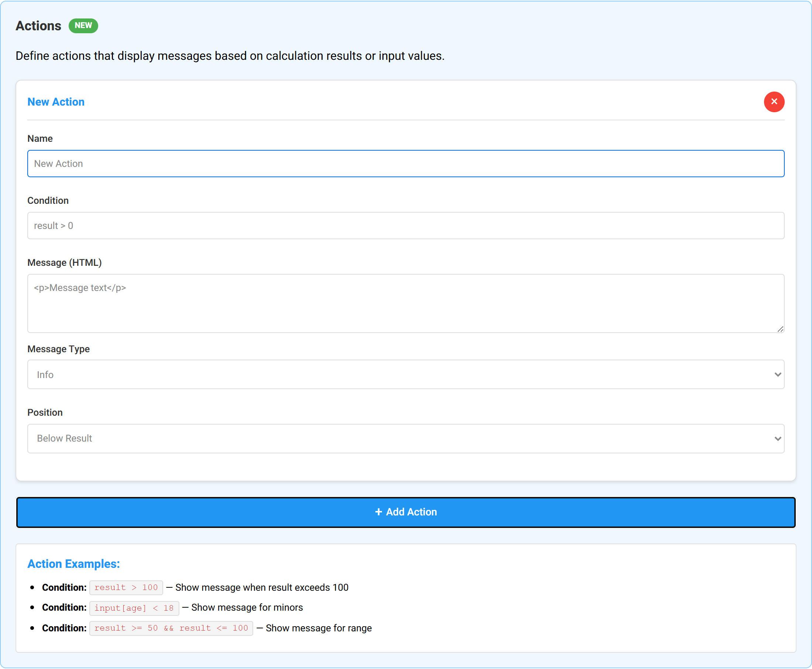Click the Actions section title

click(38, 26)
